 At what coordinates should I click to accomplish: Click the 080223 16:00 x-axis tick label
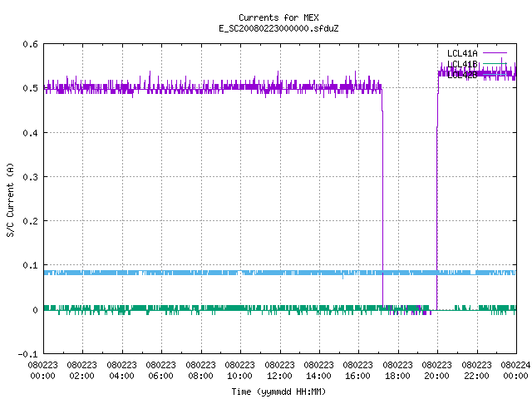coord(358,371)
